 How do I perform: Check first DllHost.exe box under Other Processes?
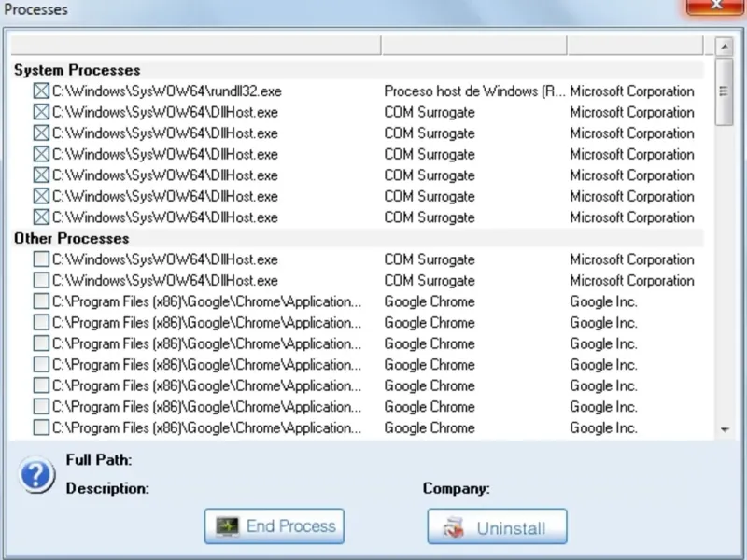[41, 259]
